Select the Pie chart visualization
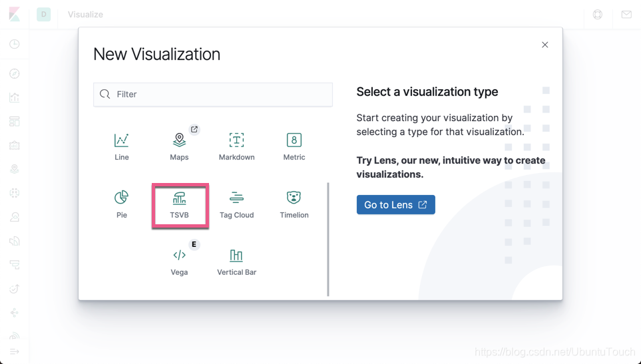This screenshot has width=641, height=364. (121, 204)
